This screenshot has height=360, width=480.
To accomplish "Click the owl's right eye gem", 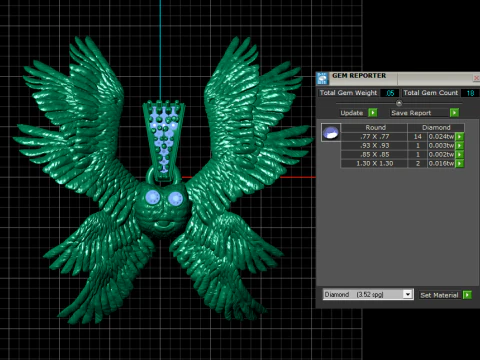I will click(x=175, y=199).
